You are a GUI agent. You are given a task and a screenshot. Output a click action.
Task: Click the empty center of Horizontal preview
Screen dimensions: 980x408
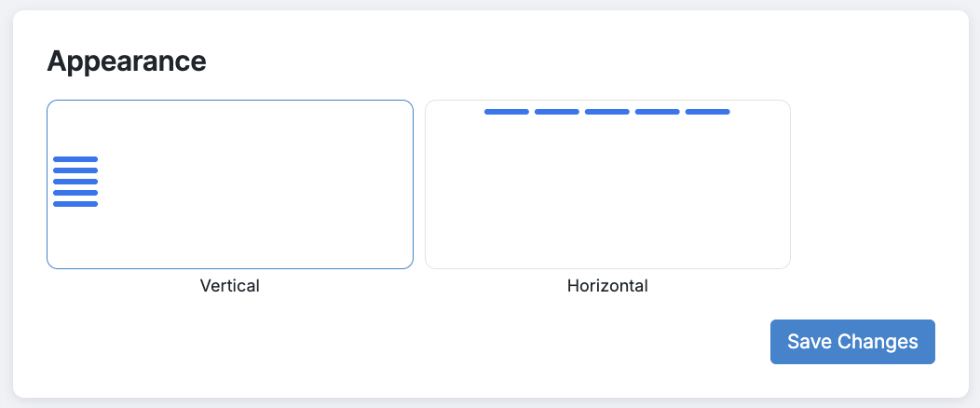click(x=607, y=191)
